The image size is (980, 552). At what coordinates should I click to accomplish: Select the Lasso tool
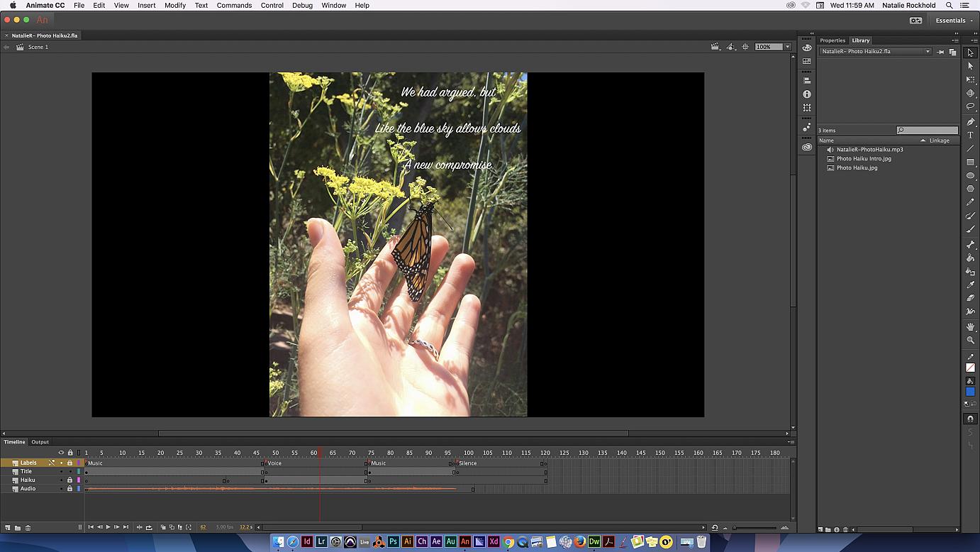click(x=970, y=106)
